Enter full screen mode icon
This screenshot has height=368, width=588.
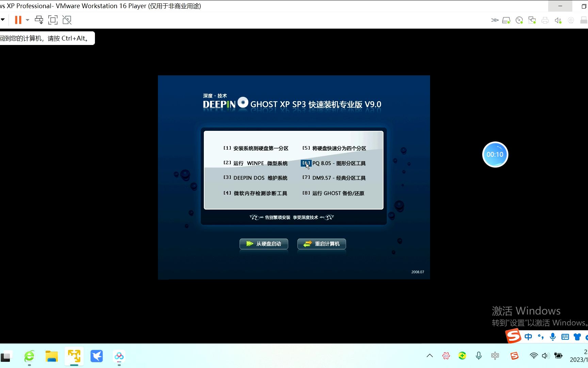pos(53,20)
